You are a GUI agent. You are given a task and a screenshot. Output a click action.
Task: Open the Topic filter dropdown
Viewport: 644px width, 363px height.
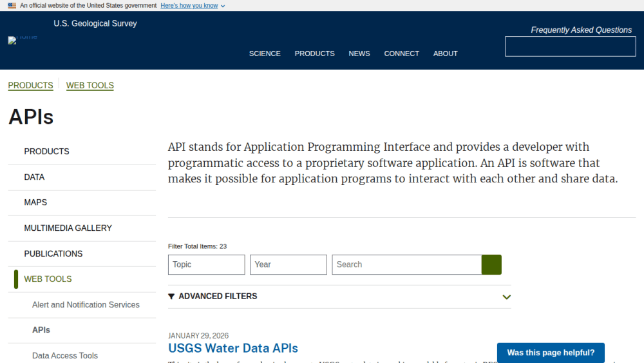click(206, 265)
